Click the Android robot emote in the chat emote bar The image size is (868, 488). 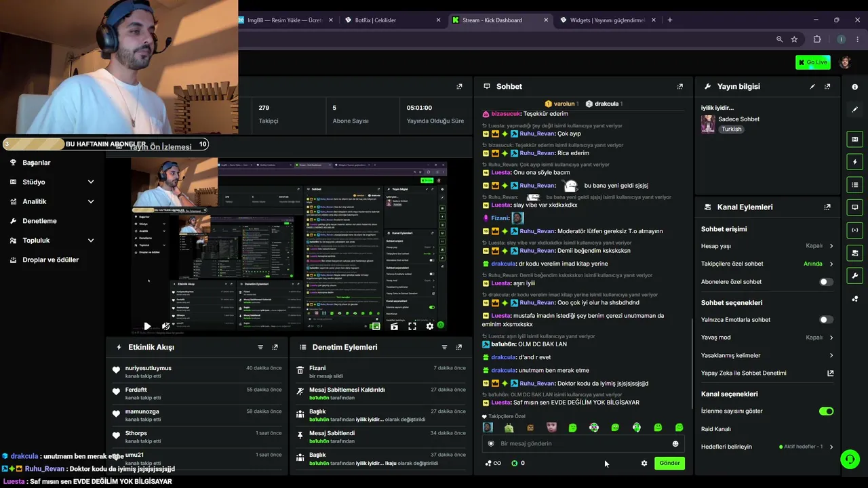click(509, 428)
